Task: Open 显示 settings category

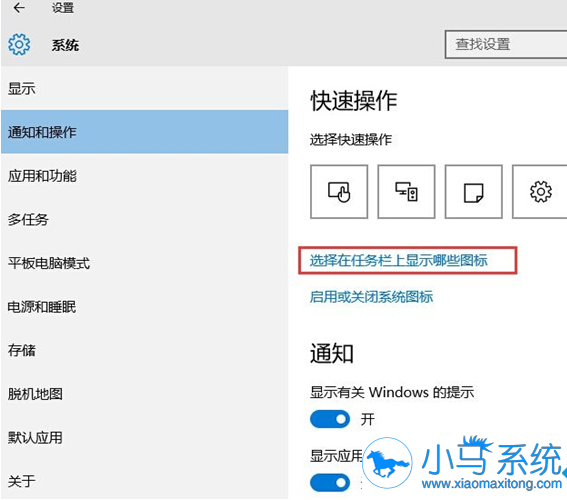Action: [x=144, y=89]
